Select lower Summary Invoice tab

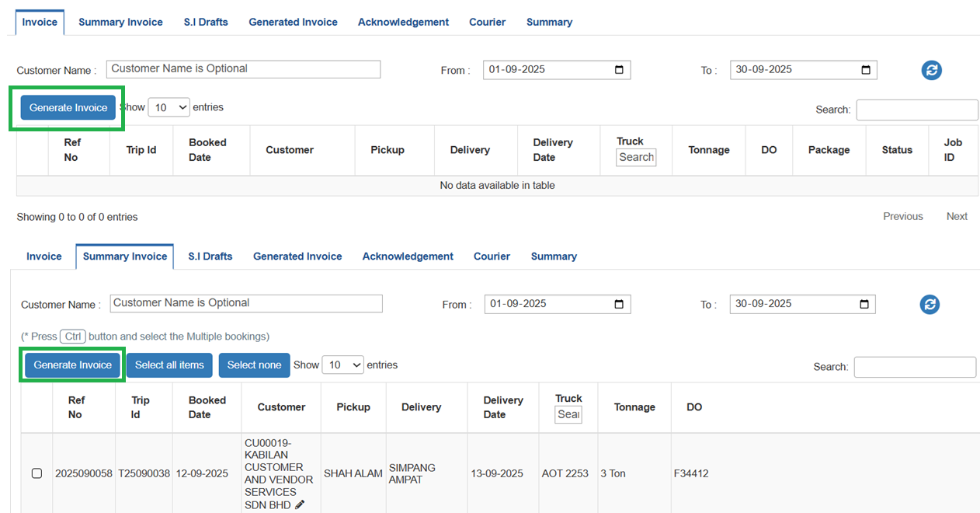pos(125,256)
